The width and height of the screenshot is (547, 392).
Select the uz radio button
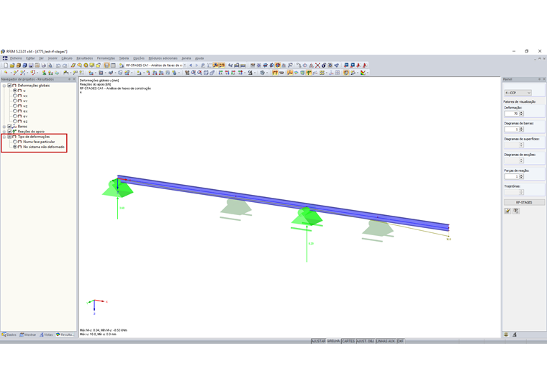coord(15,106)
